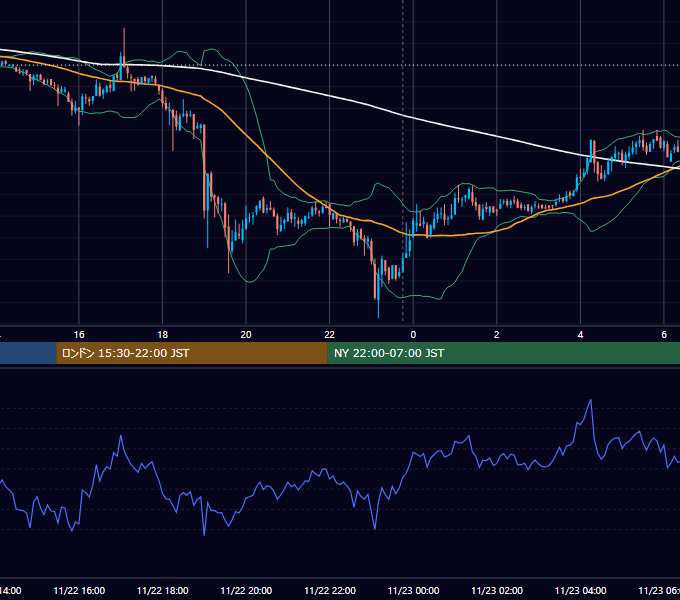The image size is (680, 600).
Task: Click the 11/23 04:00 date label
Action: 580,590
